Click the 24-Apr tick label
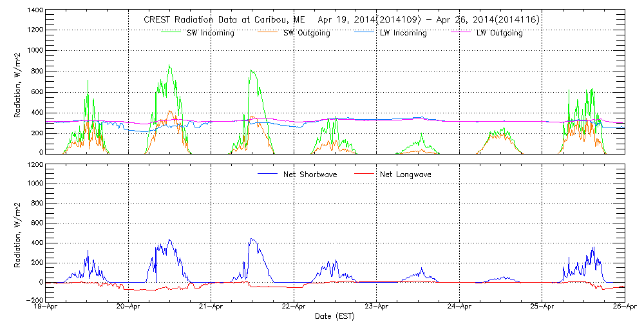644x322 pixels. pyautogui.click(x=459, y=308)
